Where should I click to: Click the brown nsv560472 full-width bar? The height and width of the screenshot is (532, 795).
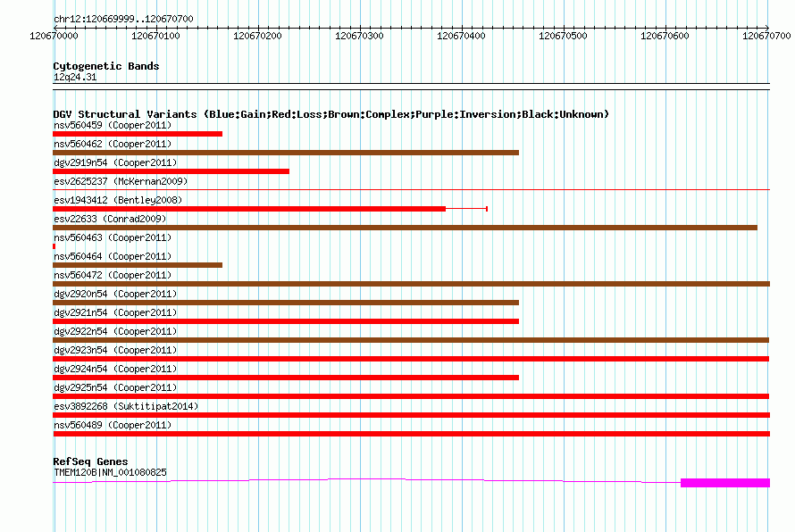click(x=411, y=284)
